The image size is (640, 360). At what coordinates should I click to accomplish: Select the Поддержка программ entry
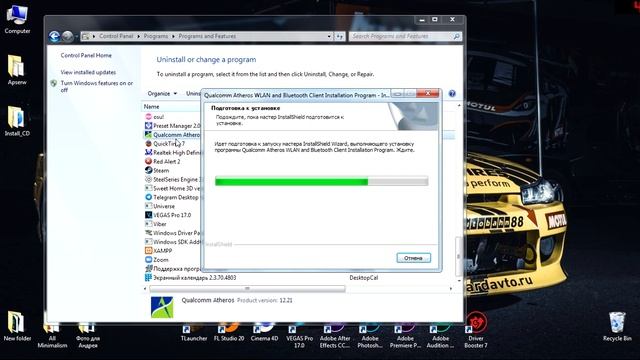(173, 269)
